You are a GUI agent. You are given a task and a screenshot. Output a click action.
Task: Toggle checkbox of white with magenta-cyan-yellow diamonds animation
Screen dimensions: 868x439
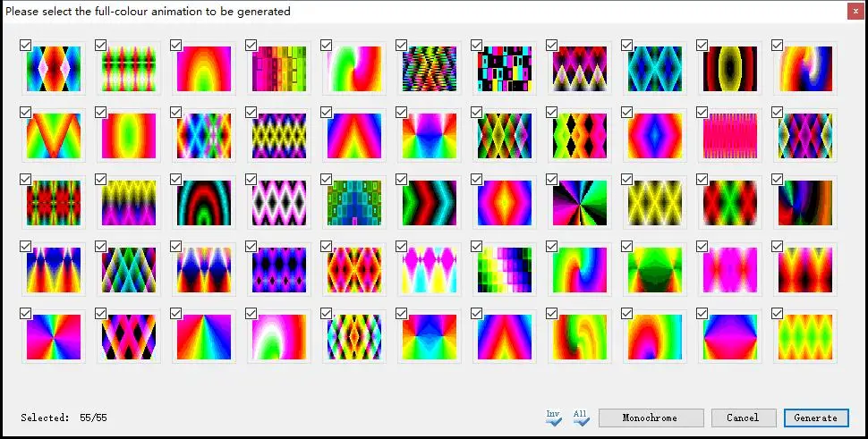point(402,247)
